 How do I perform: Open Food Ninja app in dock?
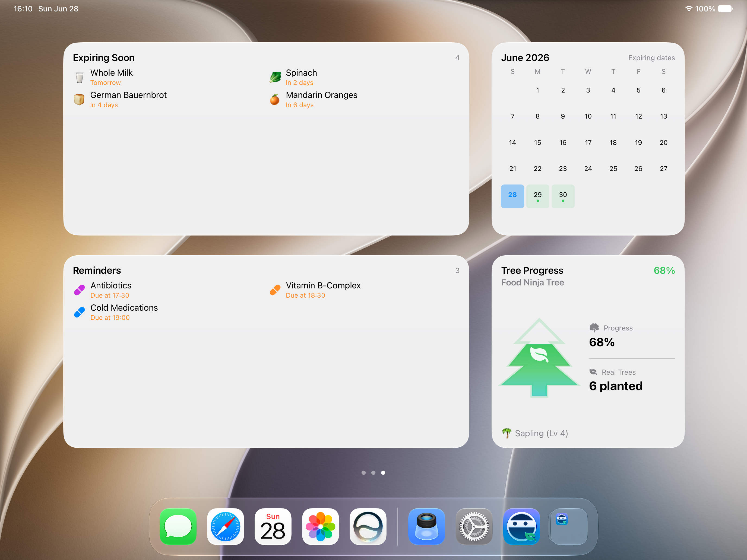(521, 526)
